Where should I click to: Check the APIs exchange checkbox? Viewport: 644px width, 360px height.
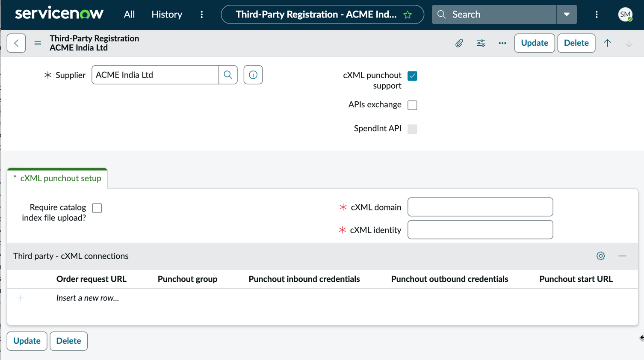coord(412,105)
